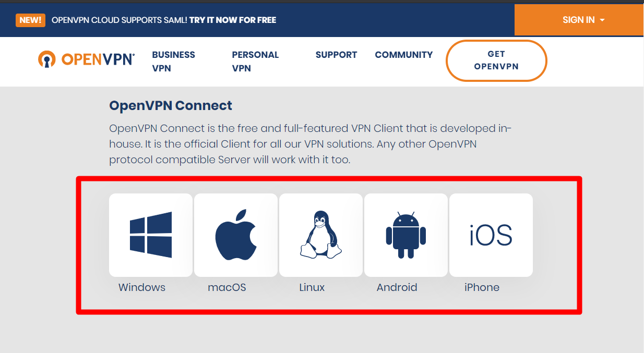Click the Windows logo download tile
Screen dimensions: 644x353
151,235
